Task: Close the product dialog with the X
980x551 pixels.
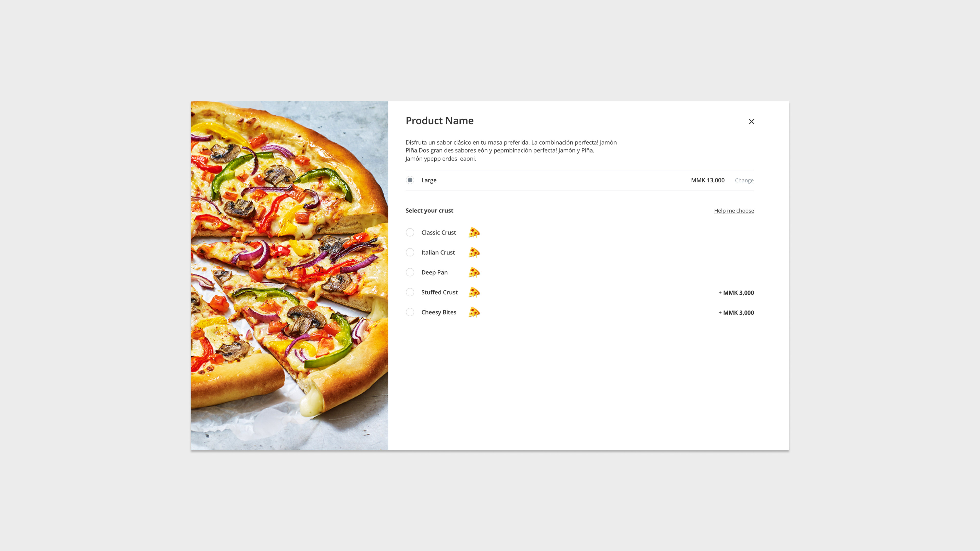Action: (x=751, y=122)
